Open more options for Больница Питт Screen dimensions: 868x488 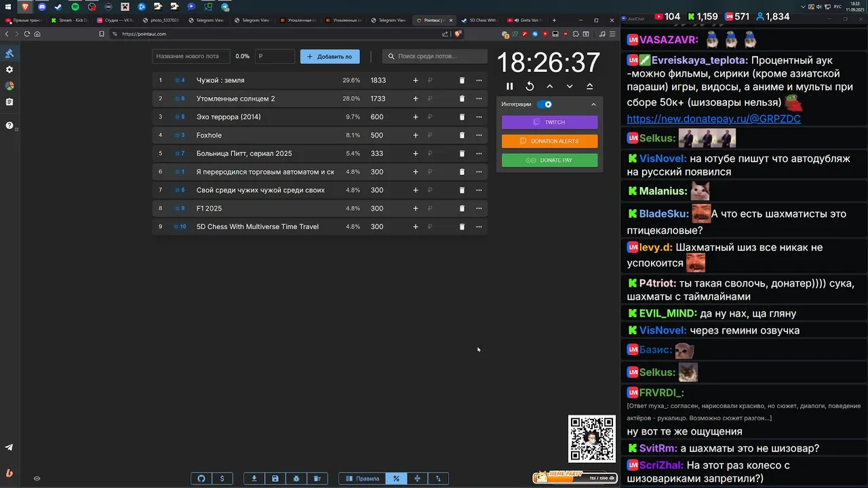point(479,153)
